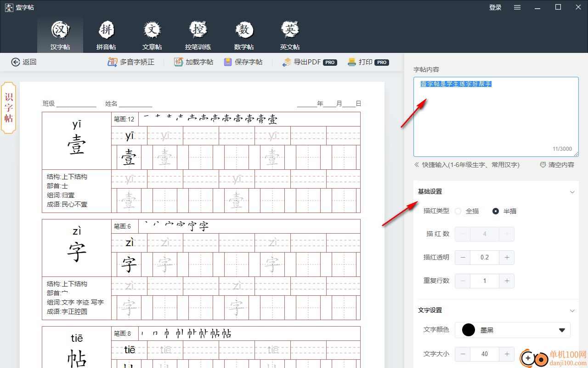Click the 快捷输入 double-chevron icon
The width and height of the screenshot is (588, 368).
[417, 165]
